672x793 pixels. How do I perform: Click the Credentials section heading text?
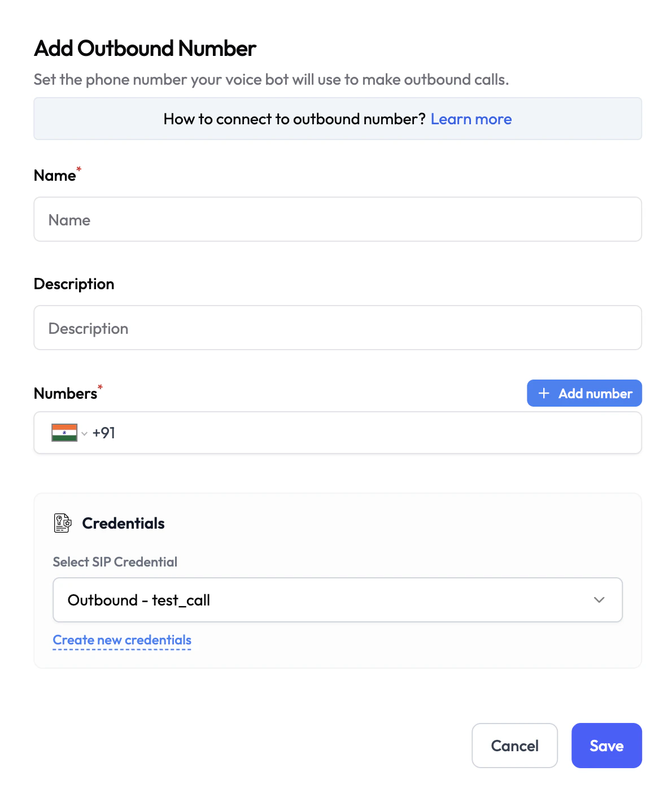123,524
